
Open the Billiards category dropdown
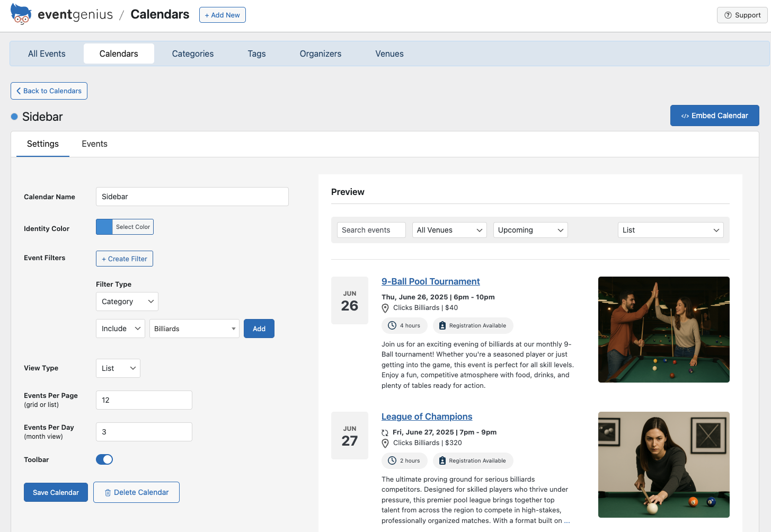(194, 329)
